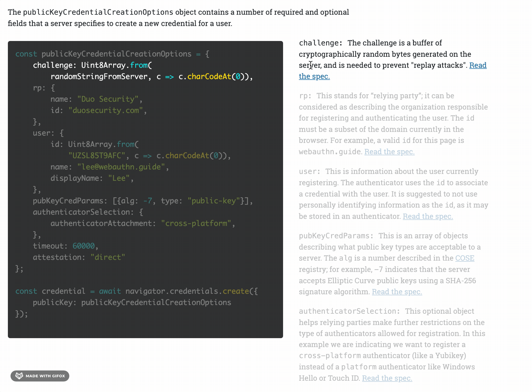532x392 pixels.
Task: Open the pubKeyCredParams 'Read the spec.' link
Action: point(397,292)
